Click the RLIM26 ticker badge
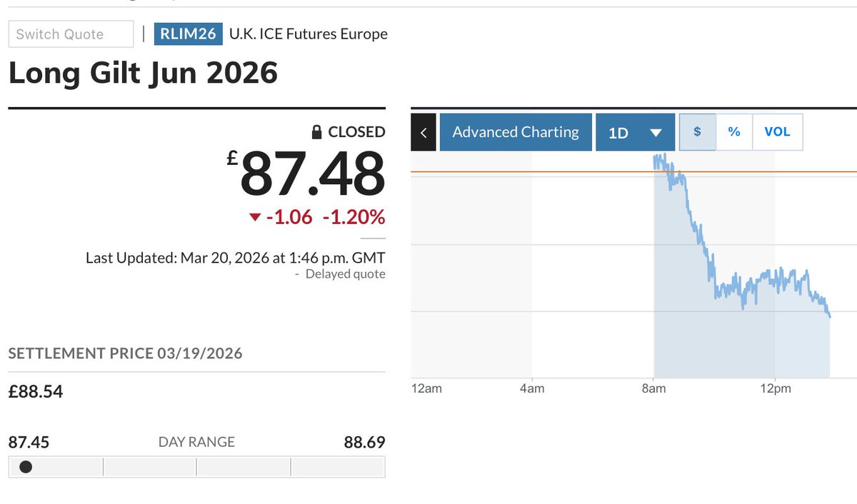This screenshot has width=857, height=504. [189, 34]
